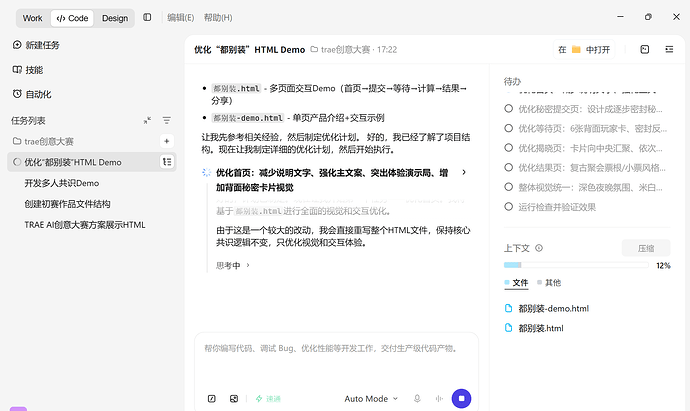Viewport: 690px width, 411px height.
Task: Switch to the Code tab
Action: click(72, 18)
